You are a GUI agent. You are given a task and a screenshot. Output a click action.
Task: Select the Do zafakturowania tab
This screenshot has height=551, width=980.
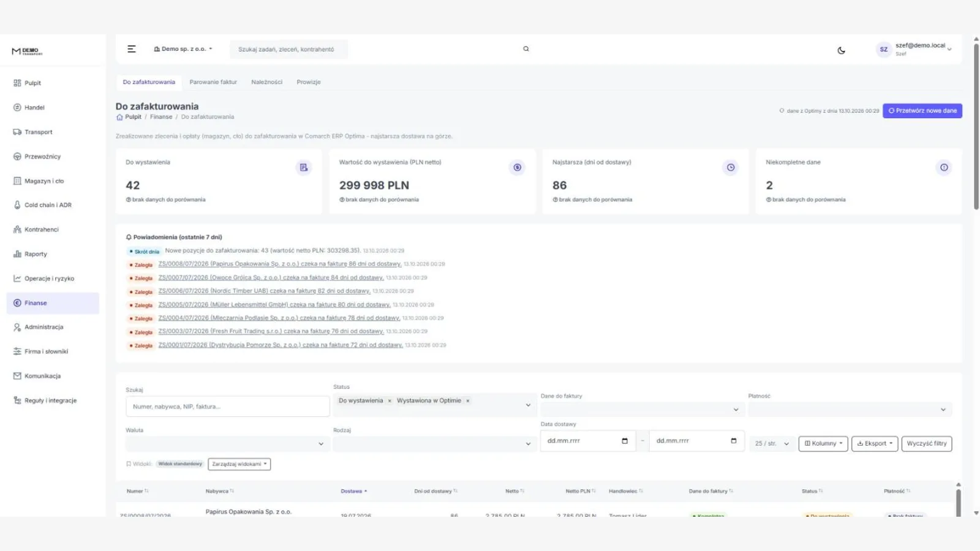pos(149,82)
